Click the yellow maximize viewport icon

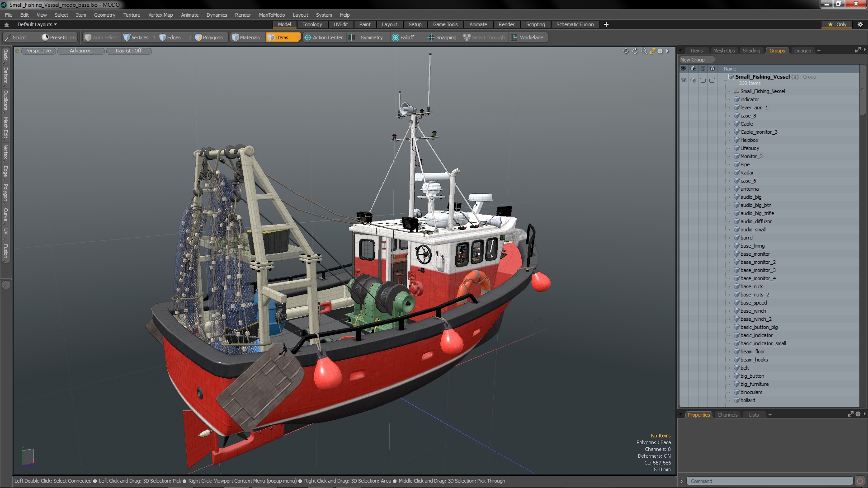(652, 51)
